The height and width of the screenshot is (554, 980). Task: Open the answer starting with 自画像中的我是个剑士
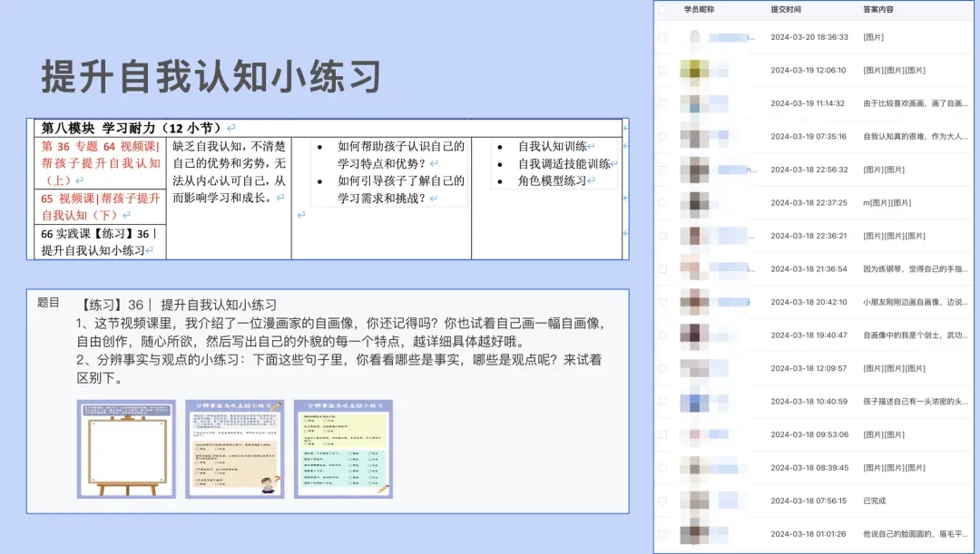(x=912, y=335)
